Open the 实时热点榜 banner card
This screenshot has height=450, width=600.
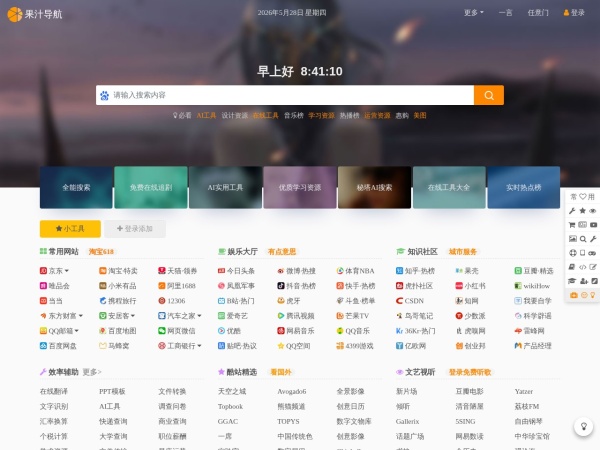click(x=523, y=188)
